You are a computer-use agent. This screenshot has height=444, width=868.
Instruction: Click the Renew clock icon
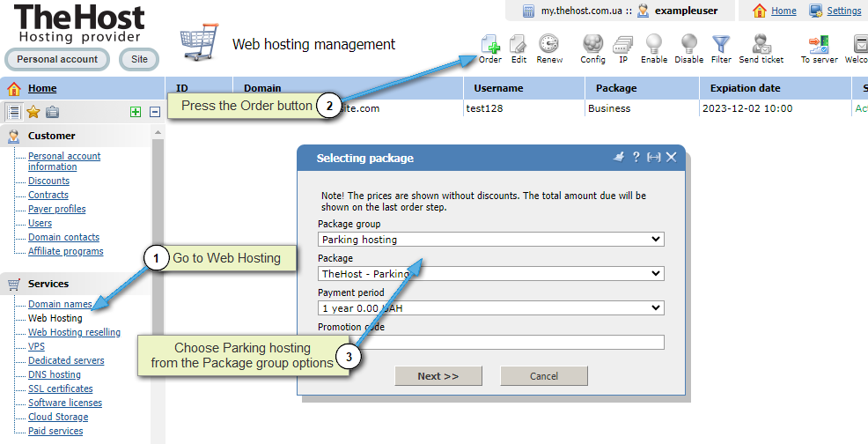tap(548, 44)
